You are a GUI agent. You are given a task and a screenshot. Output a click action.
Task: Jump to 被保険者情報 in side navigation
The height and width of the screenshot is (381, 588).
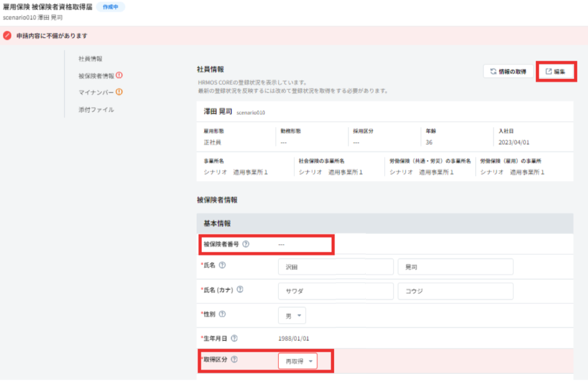tap(96, 76)
